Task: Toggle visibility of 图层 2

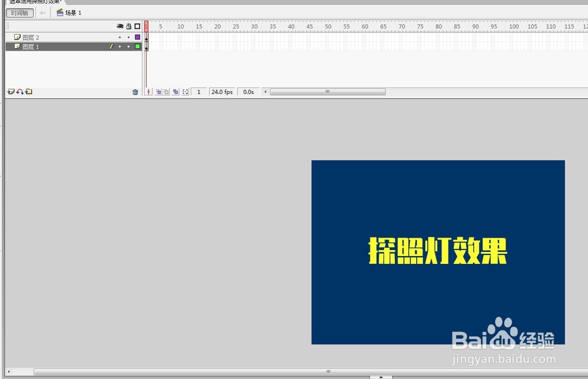Action: point(120,36)
